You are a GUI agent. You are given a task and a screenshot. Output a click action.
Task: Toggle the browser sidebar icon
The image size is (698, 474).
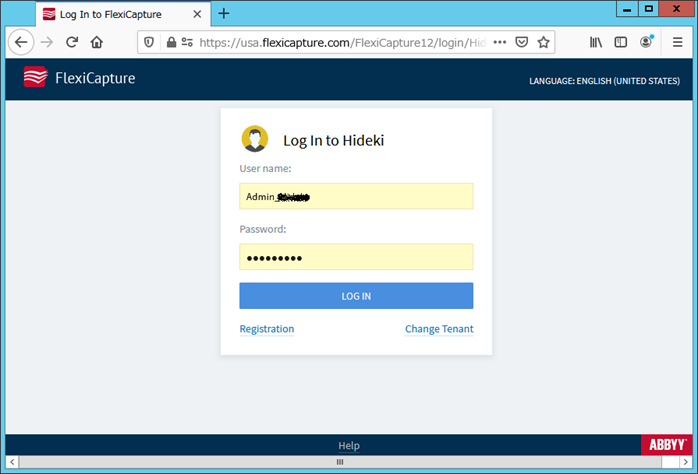click(x=621, y=42)
